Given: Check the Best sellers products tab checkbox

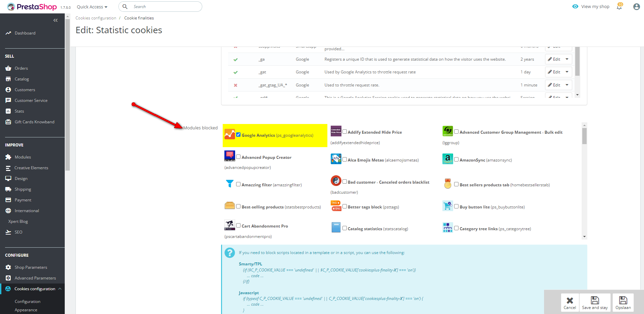Looking at the screenshot, I should coord(457,184).
